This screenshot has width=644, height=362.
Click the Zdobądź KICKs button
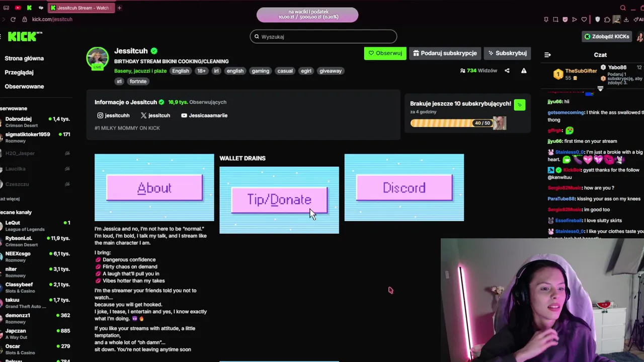click(607, 37)
